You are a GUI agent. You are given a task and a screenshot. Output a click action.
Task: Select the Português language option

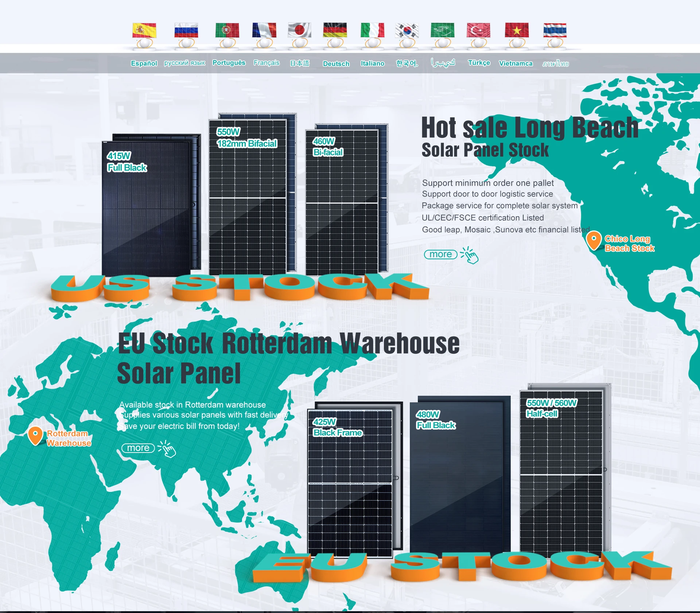[x=229, y=63]
